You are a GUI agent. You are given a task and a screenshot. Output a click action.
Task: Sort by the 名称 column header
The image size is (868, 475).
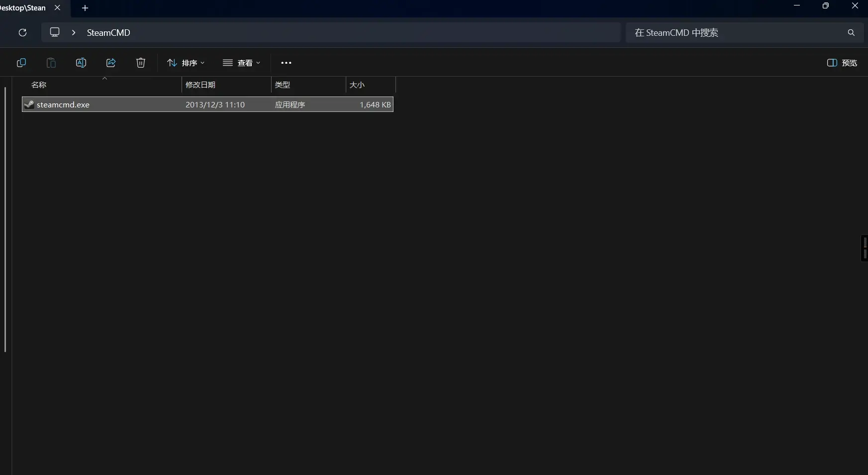tap(101, 85)
